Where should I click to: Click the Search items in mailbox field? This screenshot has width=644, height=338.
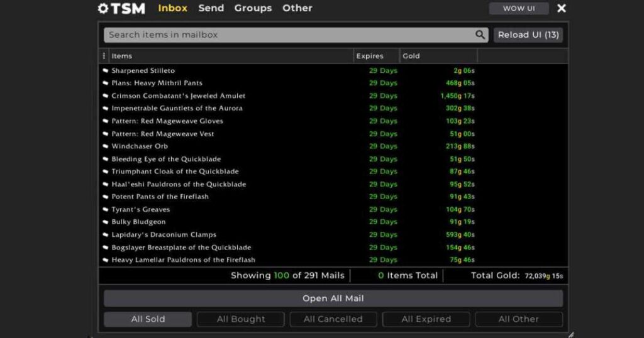click(289, 35)
